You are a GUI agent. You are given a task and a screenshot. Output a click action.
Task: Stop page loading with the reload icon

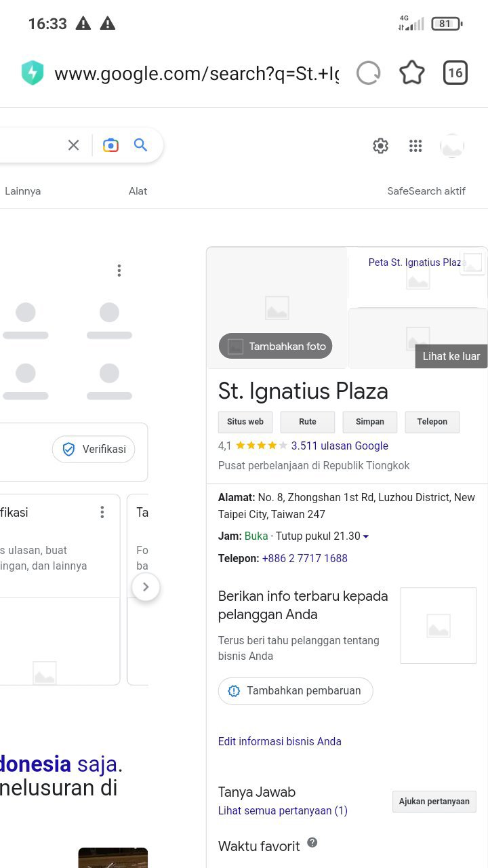(369, 73)
